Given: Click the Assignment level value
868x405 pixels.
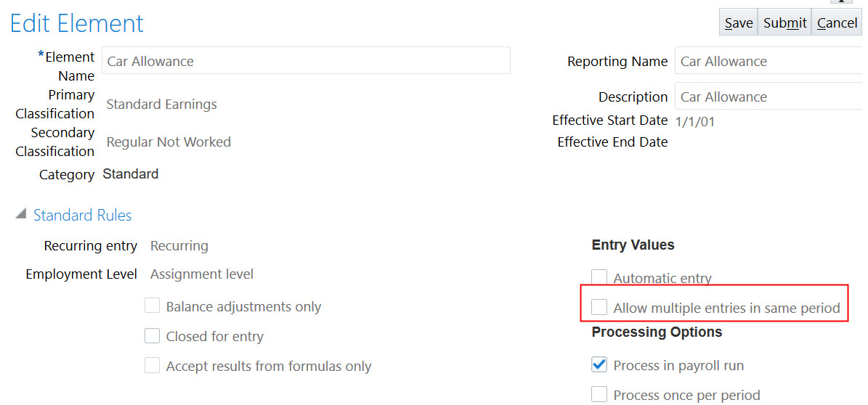Looking at the screenshot, I should pos(202,274).
